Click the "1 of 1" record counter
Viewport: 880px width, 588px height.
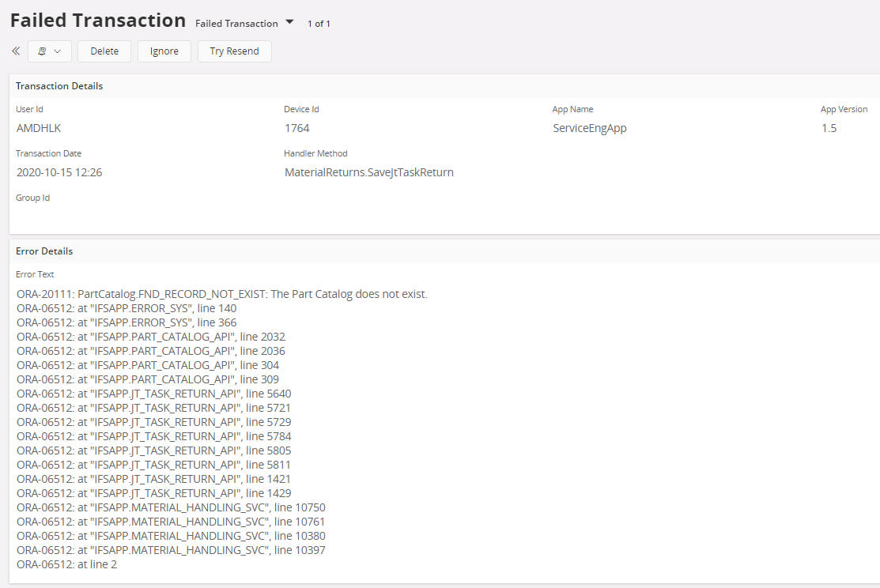[319, 24]
